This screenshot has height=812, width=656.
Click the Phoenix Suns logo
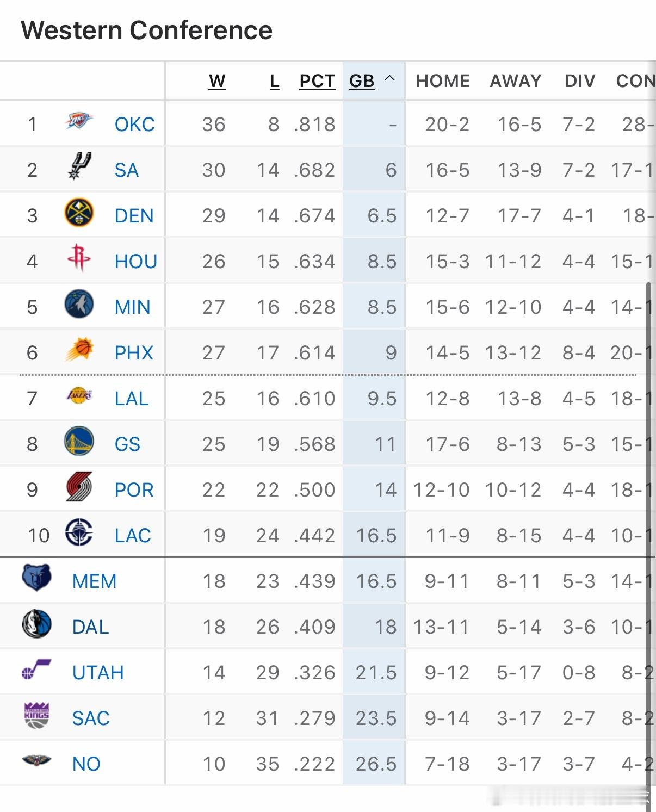79,350
